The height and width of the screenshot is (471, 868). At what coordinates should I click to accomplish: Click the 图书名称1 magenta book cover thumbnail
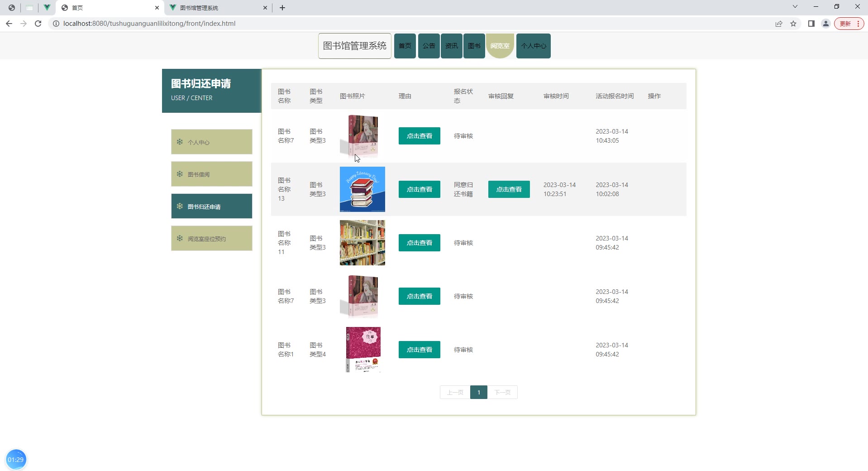[x=363, y=350]
